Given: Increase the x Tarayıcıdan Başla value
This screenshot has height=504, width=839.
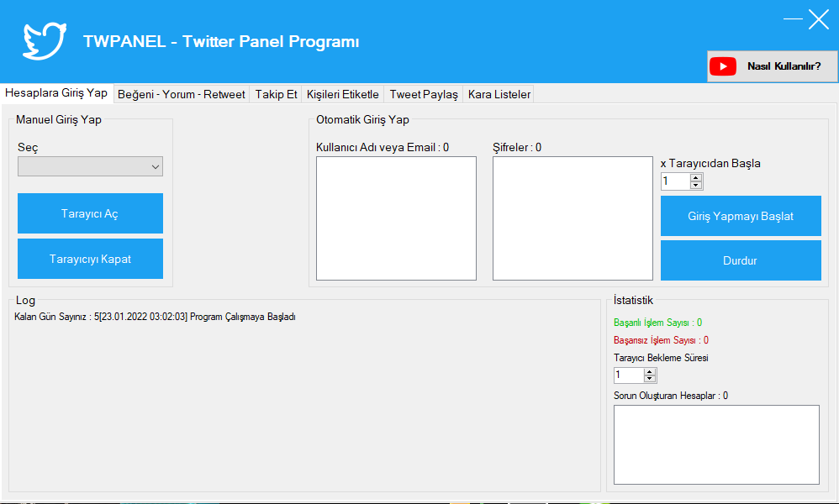Looking at the screenshot, I should tap(696, 177).
